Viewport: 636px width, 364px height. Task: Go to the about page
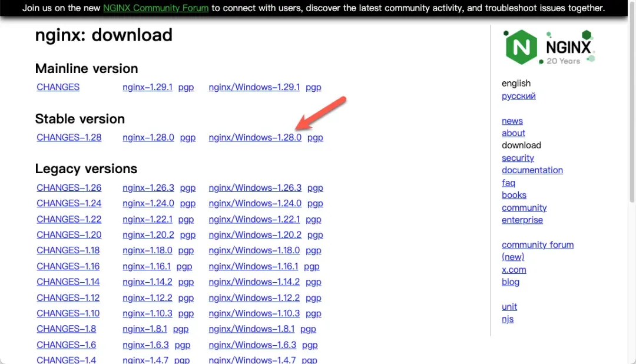[513, 133]
